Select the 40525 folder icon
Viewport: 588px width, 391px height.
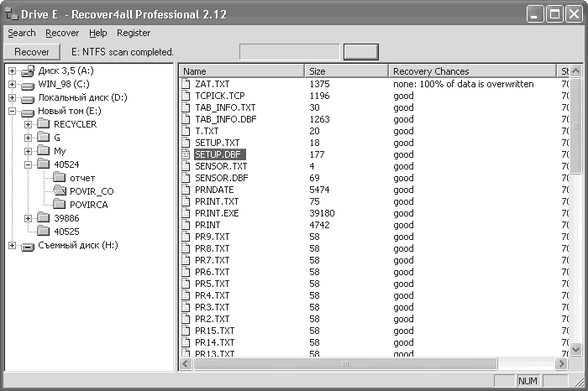tap(43, 231)
